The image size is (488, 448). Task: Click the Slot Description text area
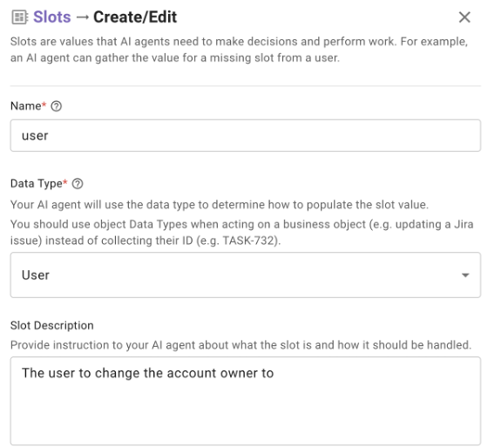[x=245, y=401]
